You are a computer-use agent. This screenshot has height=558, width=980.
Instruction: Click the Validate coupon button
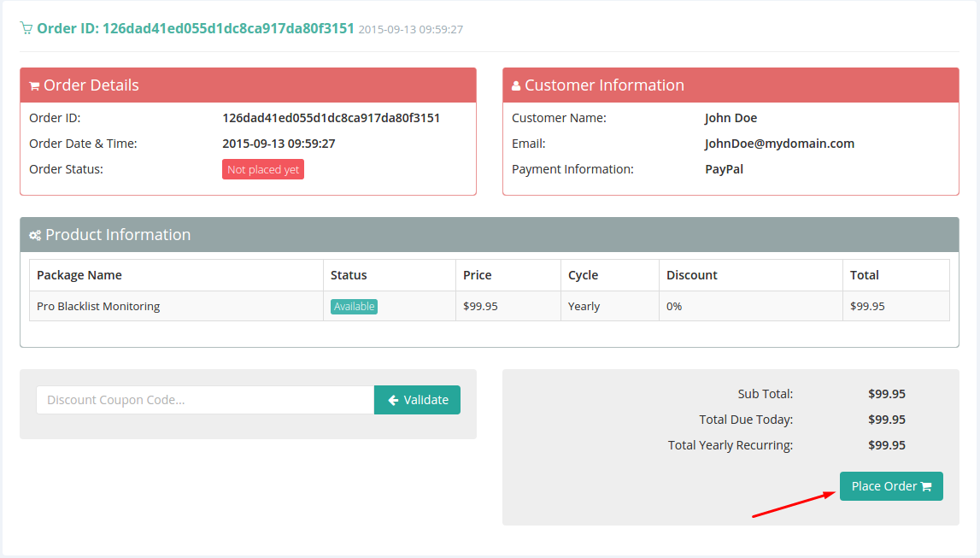(418, 400)
